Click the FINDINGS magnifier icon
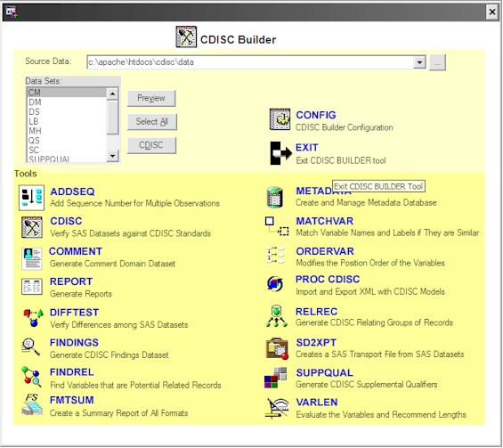Image resolution: width=503 pixels, height=448 pixels. (30, 347)
